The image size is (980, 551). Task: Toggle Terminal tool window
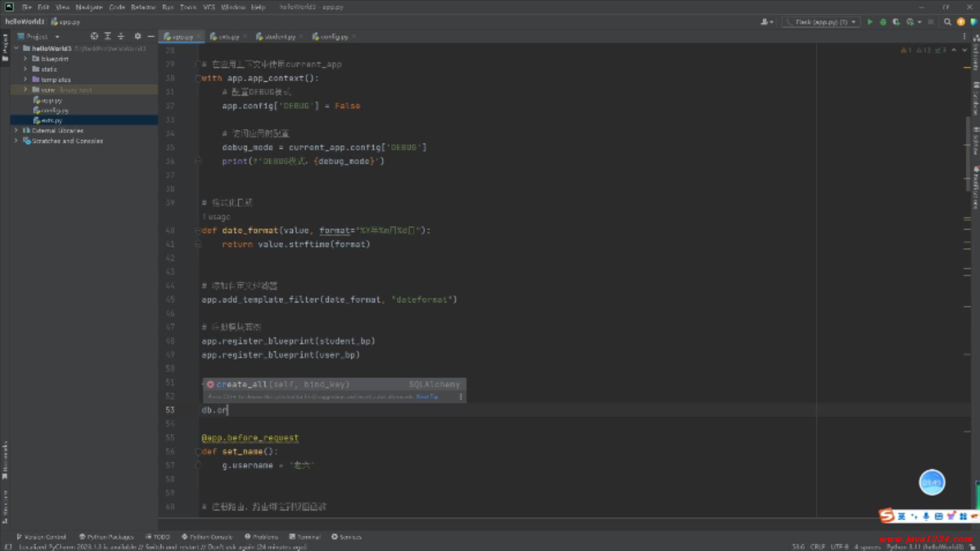[x=305, y=537]
